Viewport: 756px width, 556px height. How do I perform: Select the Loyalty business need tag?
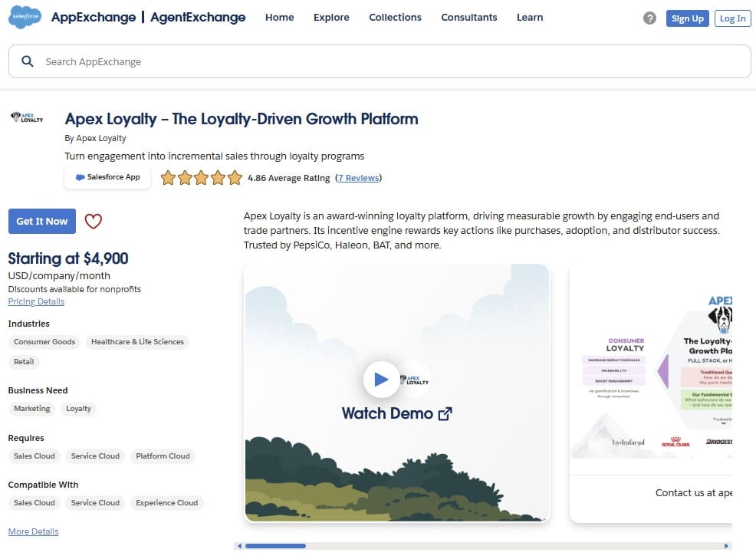78,409
